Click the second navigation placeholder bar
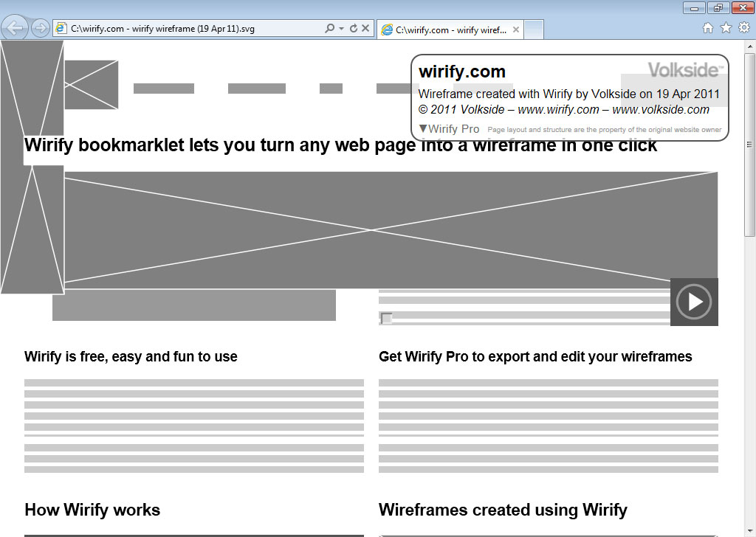 [257, 89]
